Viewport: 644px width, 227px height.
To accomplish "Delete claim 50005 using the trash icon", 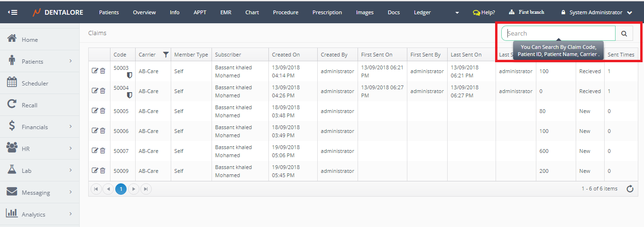I will click(103, 111).
